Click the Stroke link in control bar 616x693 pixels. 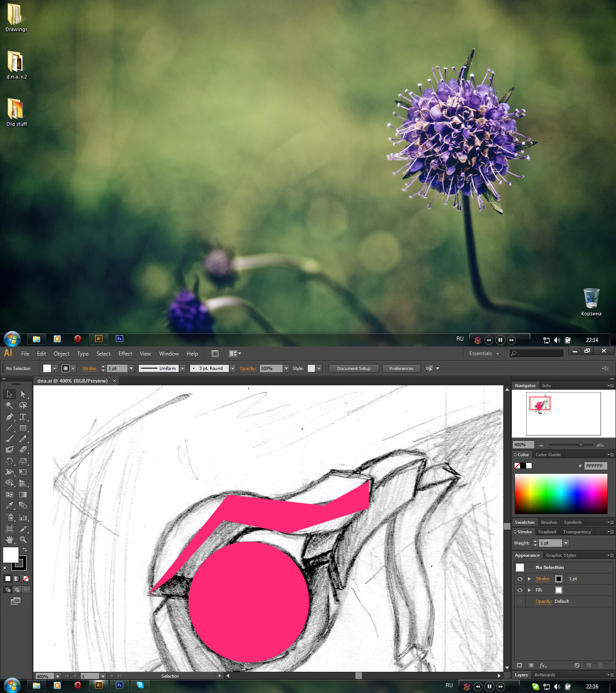pyautogui.click(x=89, y=369)
